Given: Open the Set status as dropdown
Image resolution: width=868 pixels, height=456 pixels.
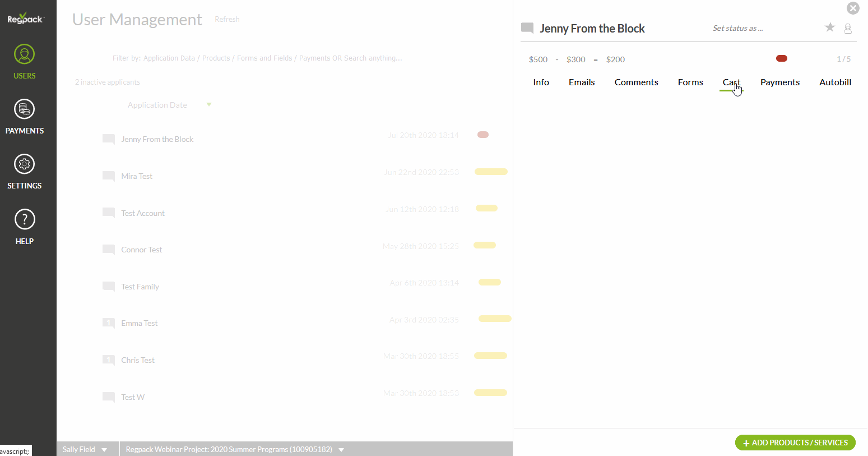Looking at the screenshot, I should 737,28.
